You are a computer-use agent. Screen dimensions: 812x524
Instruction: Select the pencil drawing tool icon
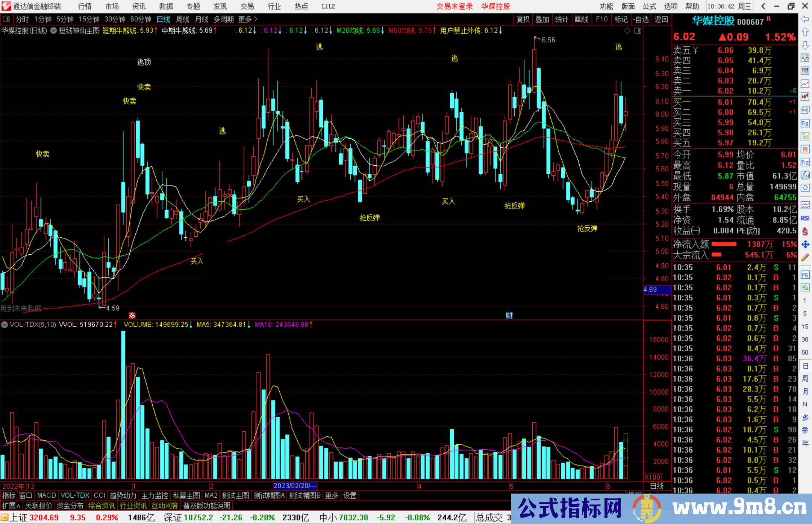pyautogui.click(x=805, y=258)
